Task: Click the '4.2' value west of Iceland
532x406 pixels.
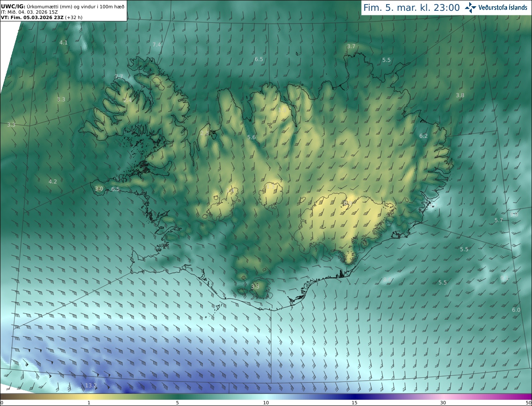Action: [53, 181]
